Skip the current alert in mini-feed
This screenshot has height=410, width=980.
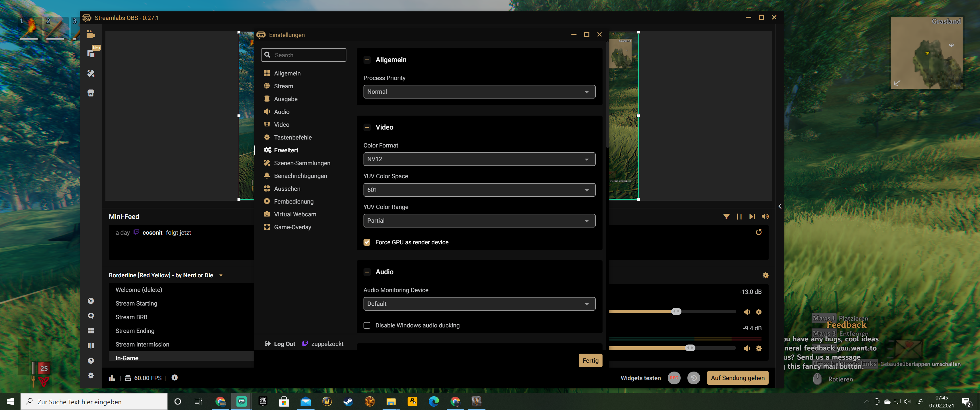[752, 216]
